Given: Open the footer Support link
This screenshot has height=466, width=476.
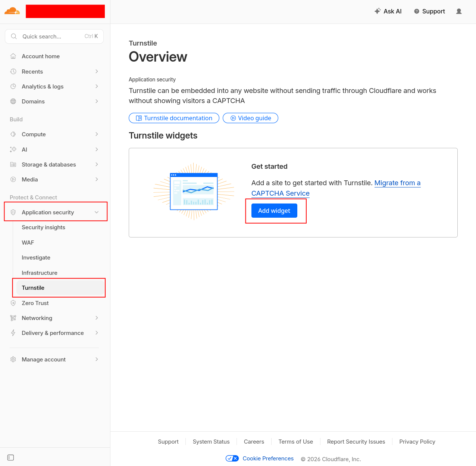Looking at the screenshot, I should (168, 442).
